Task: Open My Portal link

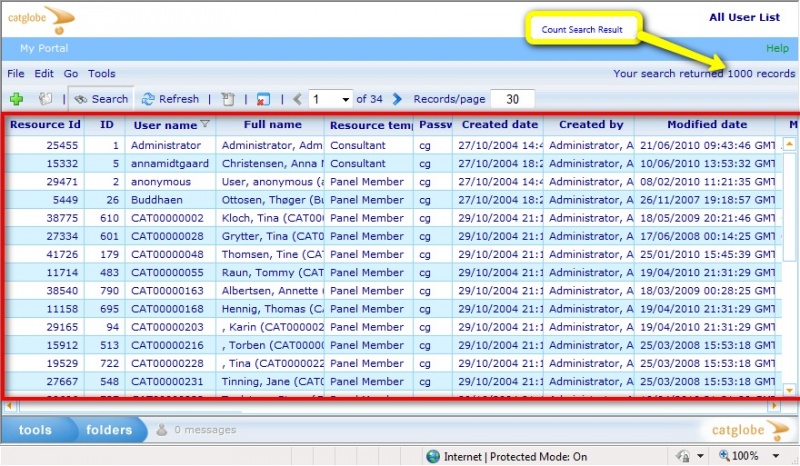Action: (44, 48)
